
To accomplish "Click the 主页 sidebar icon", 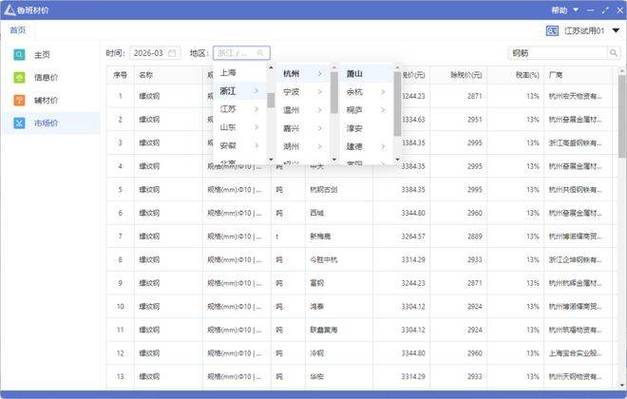I will pos(19,54).
